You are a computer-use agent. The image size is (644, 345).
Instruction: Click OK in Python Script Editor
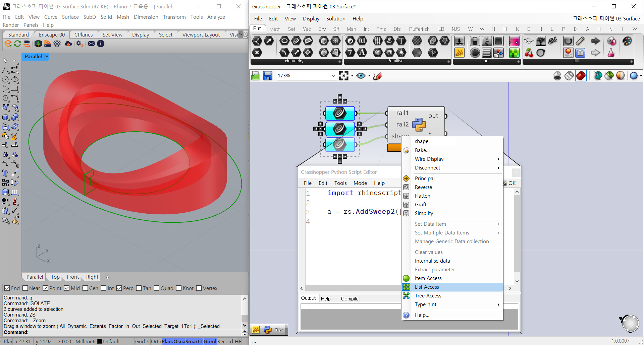[x=512, y=183]
